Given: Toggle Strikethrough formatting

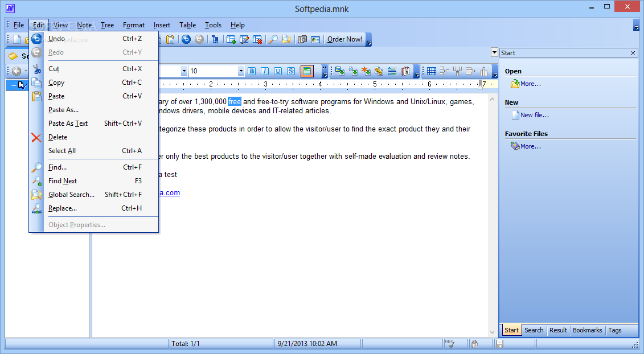Looking at the screenshot, I should pyautogui.click(x=291, y=71).
